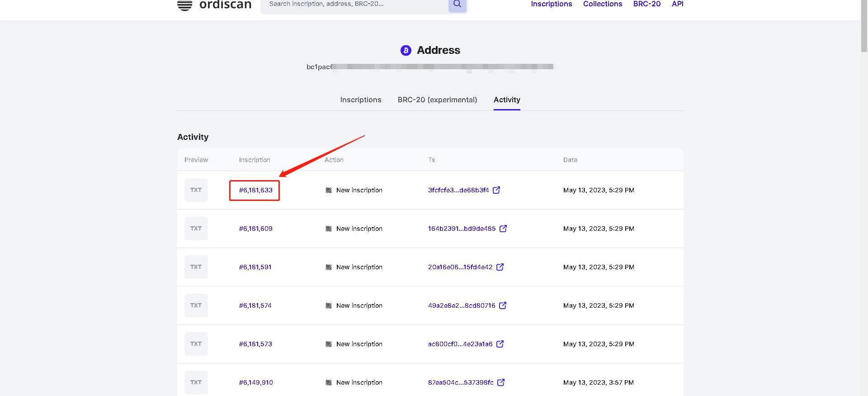The width and height of the screenshot is (868, 396).
Task: Open external link icon for tx 3fcfcfe3...de68b3f4
Action: tap(496, 190)
